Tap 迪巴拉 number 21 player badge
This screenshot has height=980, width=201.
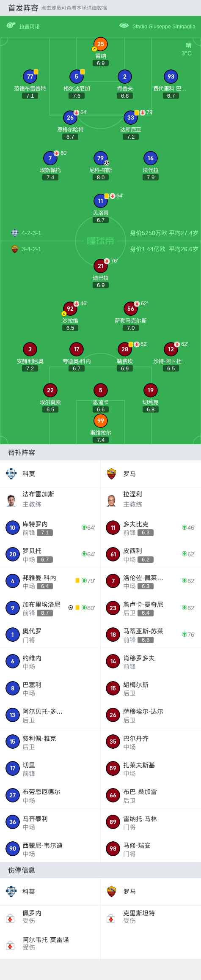tap(101, 266)
